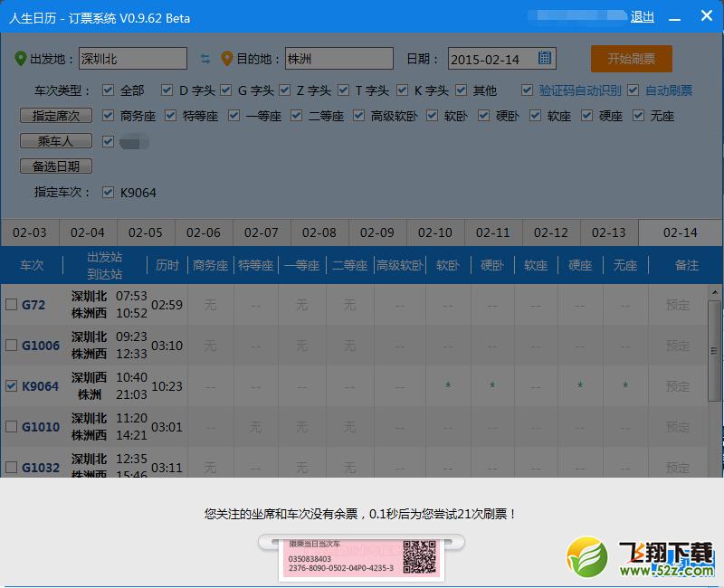
Task: Toggle 一等座 seat checkbox
Action: (x=233, y=116)
